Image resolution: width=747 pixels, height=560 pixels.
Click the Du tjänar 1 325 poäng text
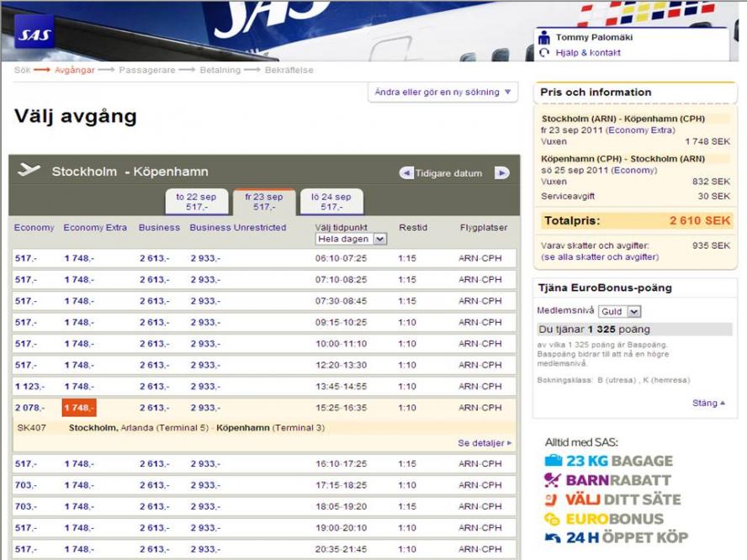[x=594, y=330]
